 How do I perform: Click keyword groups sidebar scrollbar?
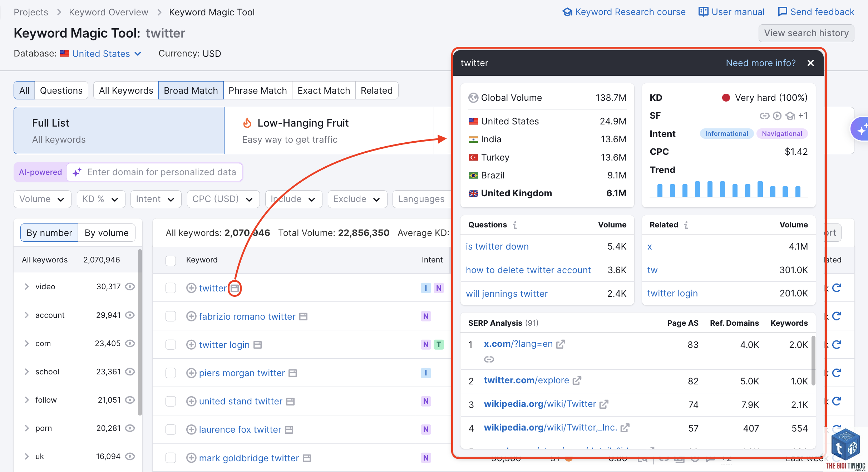pos(140,333)
